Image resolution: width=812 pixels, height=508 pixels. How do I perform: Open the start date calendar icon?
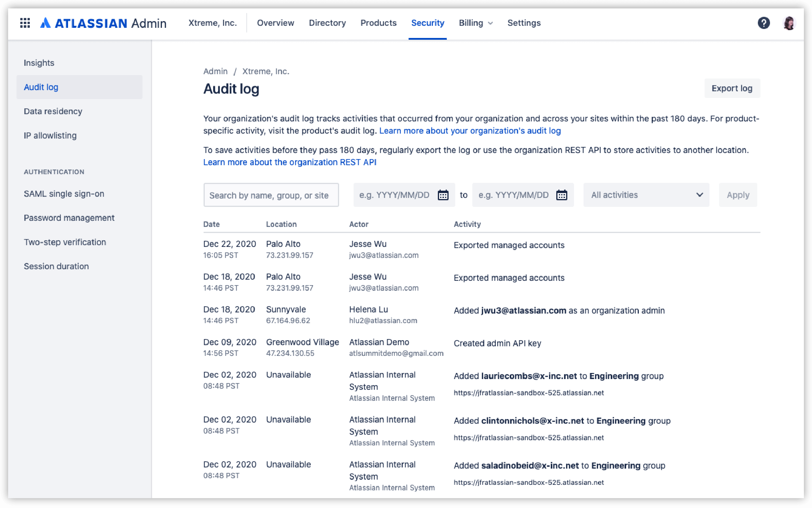click(443, 195)
